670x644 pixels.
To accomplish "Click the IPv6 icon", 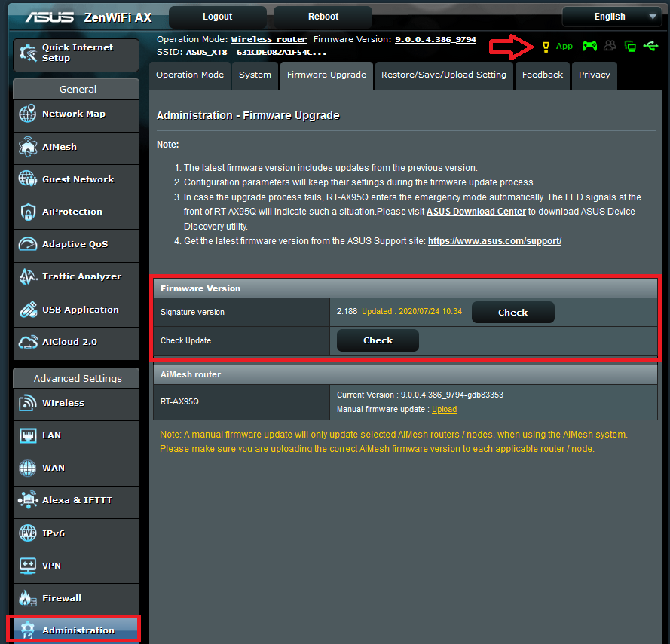I will [28, 533].
